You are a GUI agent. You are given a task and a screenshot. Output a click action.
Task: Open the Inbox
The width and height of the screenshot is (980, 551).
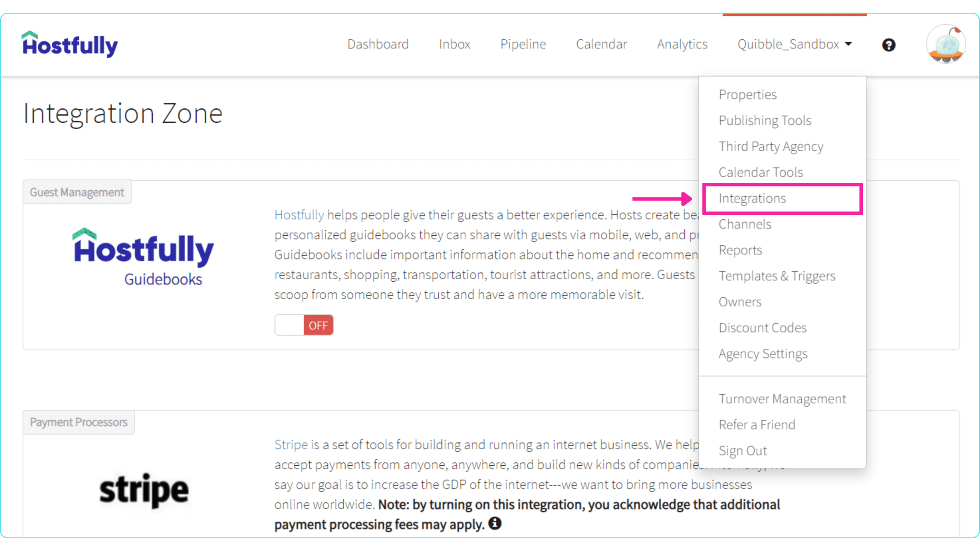(454, 44)
